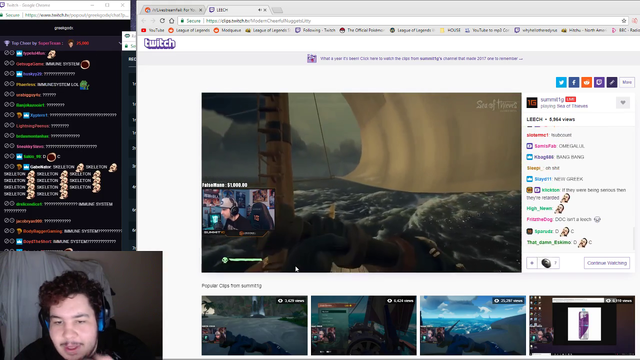
Task: Click the summit1g channel name link
Action: point(552,100)
